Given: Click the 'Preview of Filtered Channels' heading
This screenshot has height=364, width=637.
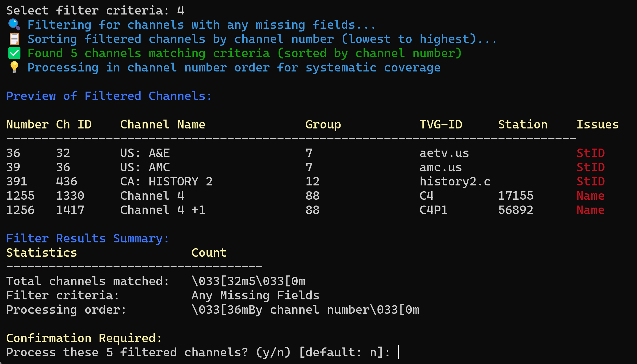Looking at the screenshot, I should 109,96.
